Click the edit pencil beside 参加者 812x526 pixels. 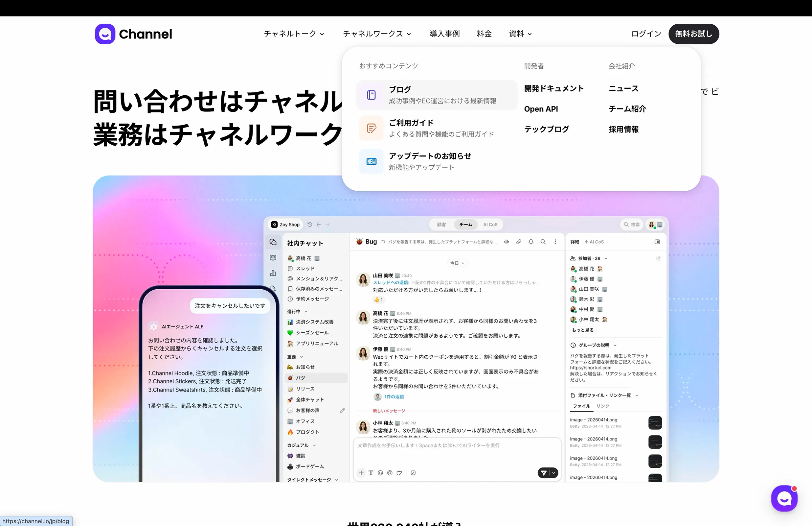click(659, 258)
